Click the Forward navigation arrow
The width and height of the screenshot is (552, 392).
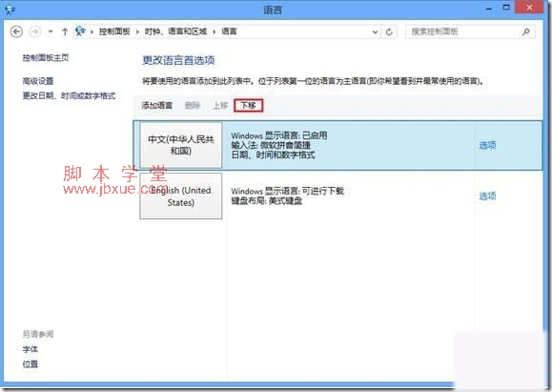(35, 31)
